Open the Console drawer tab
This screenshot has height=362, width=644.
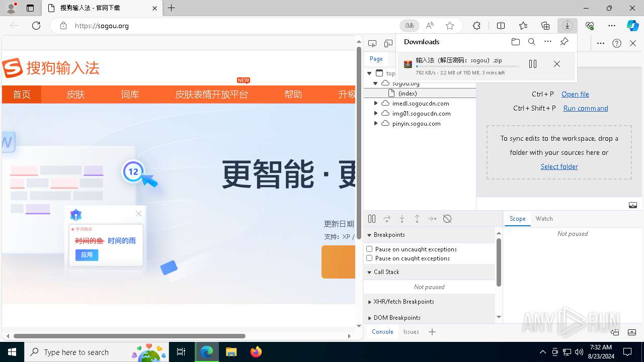point(382,332)
